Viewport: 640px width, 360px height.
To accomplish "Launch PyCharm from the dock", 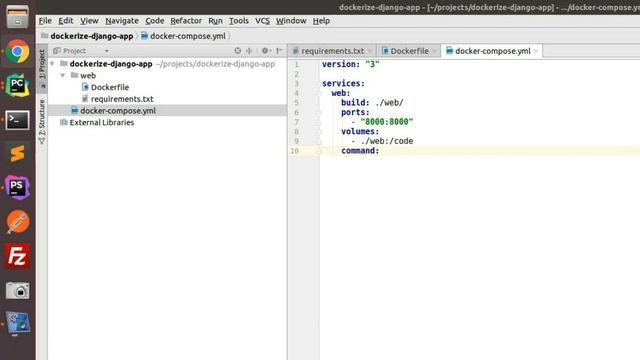I will point(17,85).
